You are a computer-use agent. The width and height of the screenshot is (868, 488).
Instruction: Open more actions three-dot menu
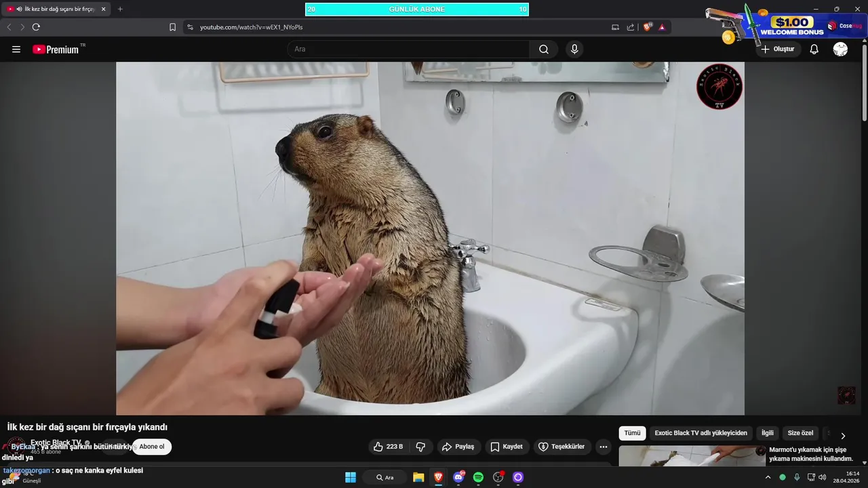pyautogui.click(x=604, y=447)
